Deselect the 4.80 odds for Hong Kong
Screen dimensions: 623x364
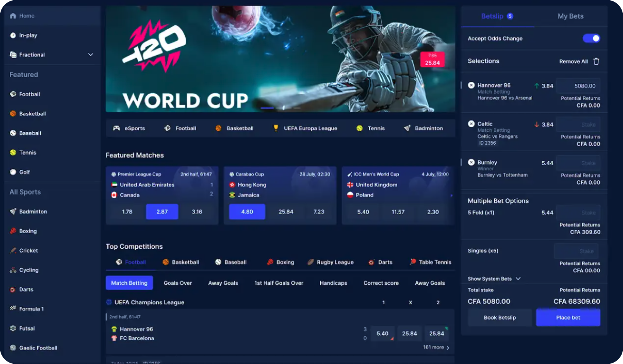247,212
